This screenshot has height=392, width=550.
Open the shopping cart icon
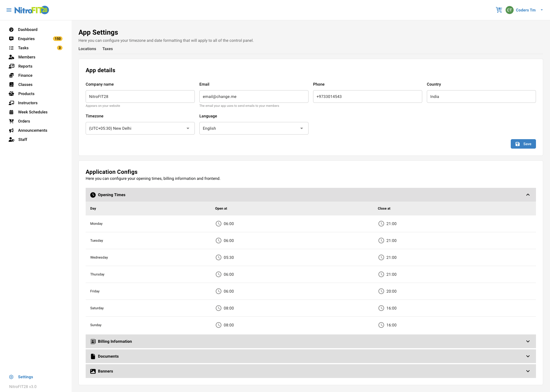(x=499, y=10)
